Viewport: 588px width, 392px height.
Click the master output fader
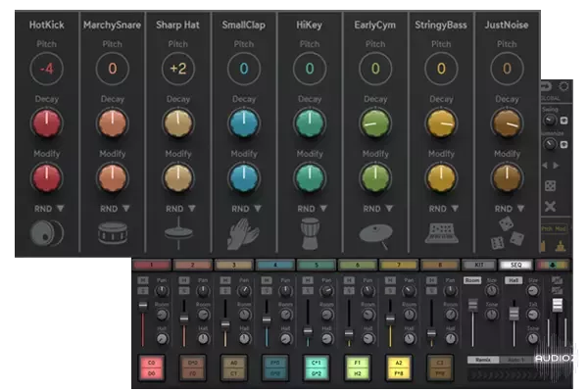(x=558, y=305)
